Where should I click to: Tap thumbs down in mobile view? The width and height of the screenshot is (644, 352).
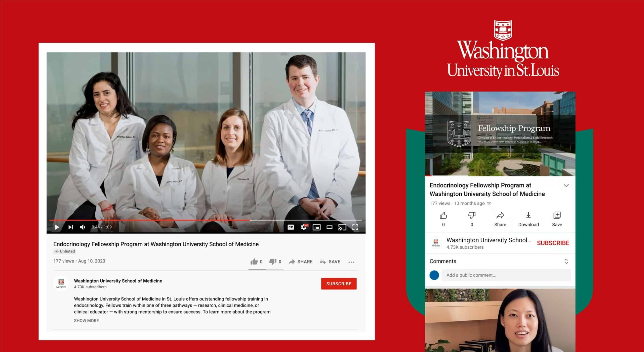(x=472, y=219)
